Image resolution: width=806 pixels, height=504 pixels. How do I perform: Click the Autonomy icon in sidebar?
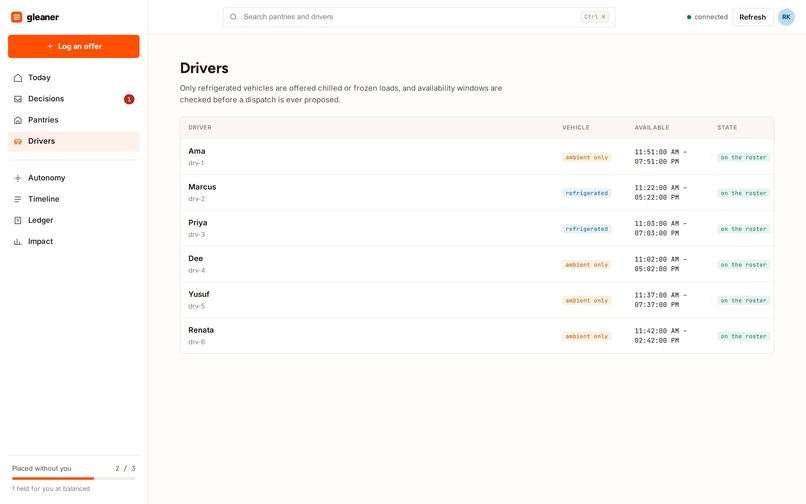[18, 178]
